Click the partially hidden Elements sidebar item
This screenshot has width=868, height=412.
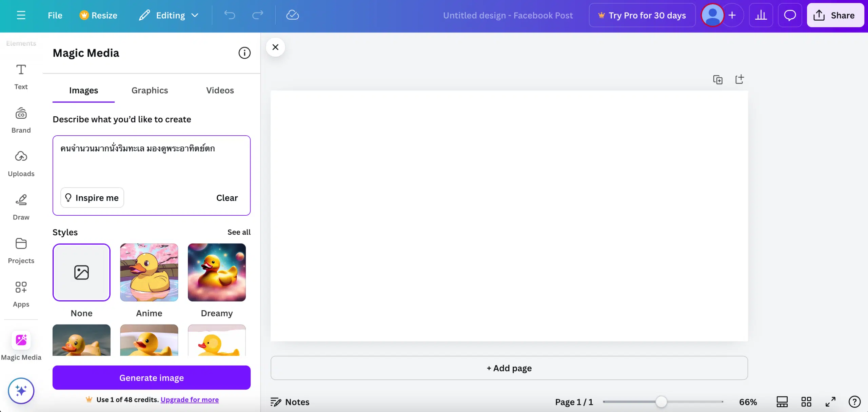point(21,43)
